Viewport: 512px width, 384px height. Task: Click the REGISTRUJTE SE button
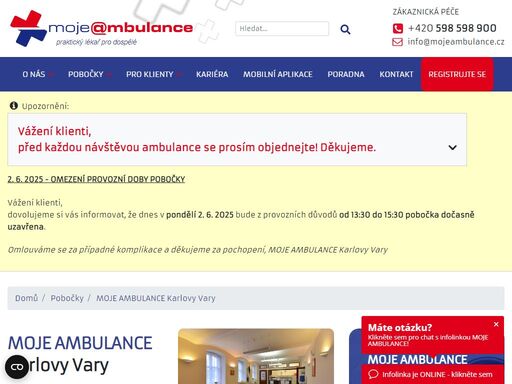[457, 74]
